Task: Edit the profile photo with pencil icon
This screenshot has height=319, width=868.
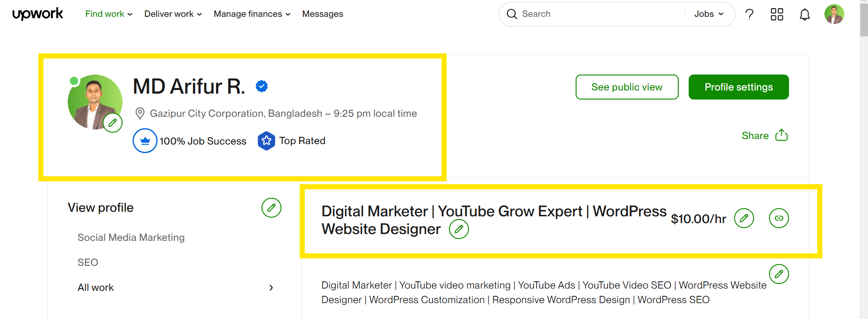Action: click(113, 123)
